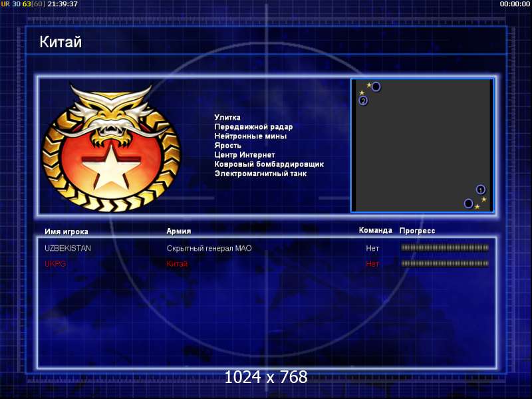Viewport: 532px width, 399px height.
Task: Click the Армия column header
Action: (179, 231)
